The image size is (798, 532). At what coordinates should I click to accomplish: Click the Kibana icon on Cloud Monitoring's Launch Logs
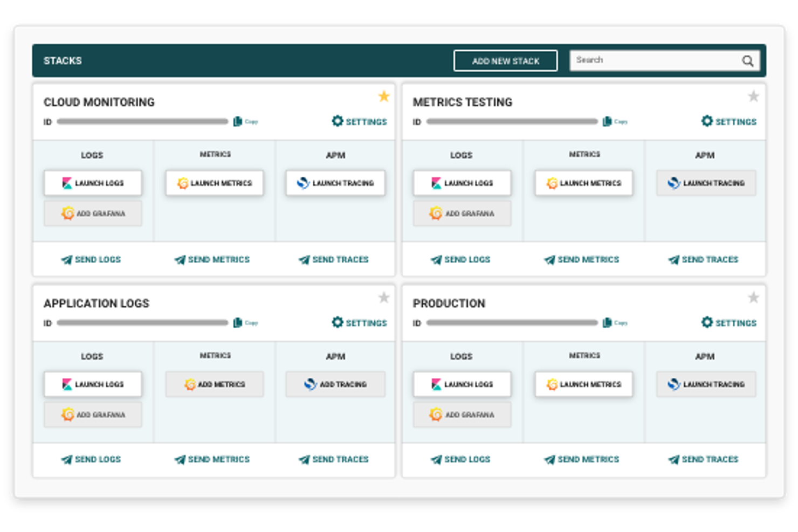tap(67, 183)
